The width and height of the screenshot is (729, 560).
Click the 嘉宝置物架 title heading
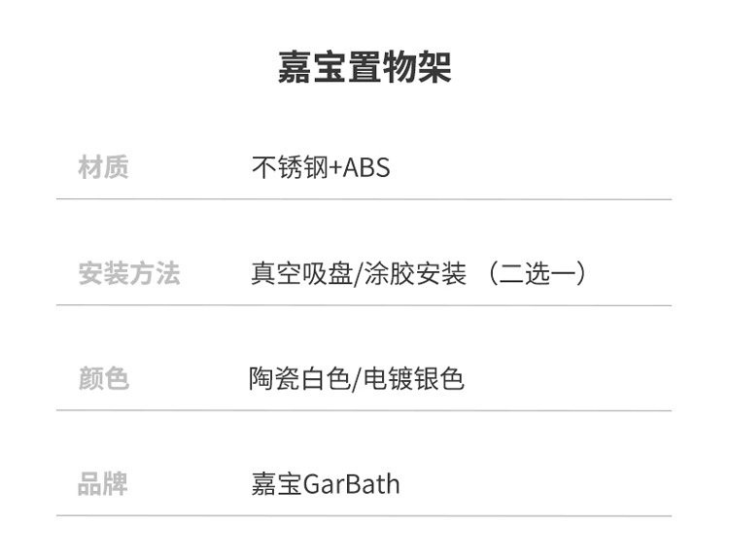click(x=364, y=68)
